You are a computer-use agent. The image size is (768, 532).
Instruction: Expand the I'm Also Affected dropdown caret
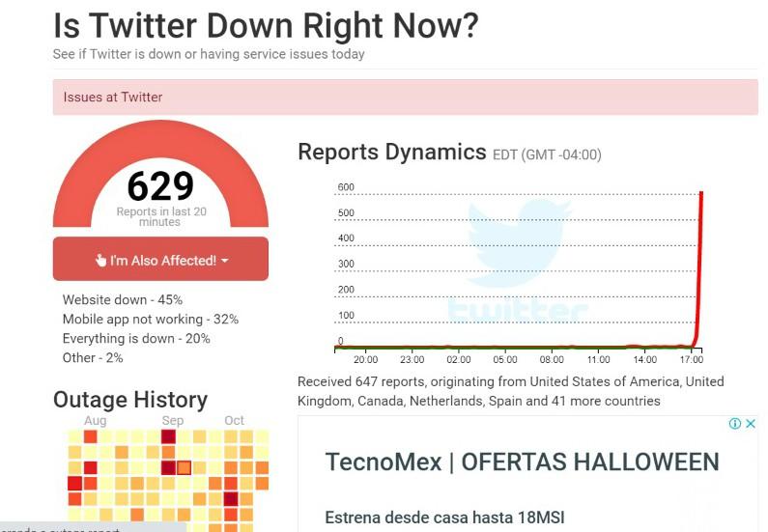(225, 261)
